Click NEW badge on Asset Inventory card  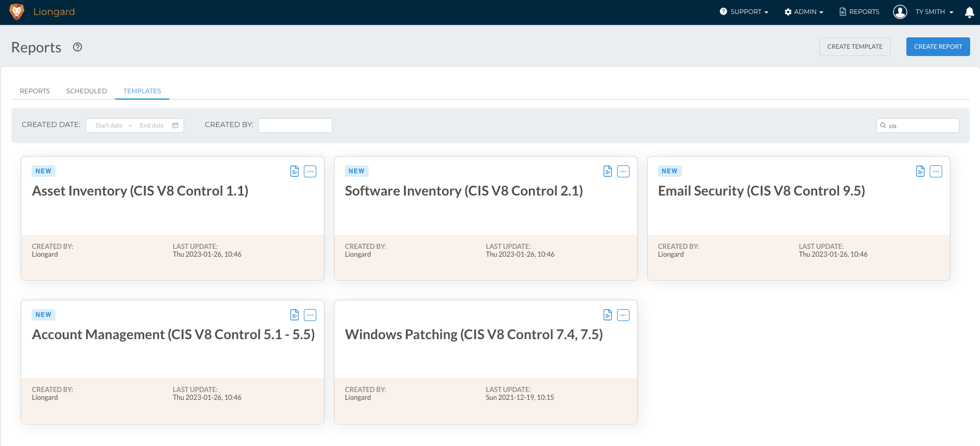(44, 171)
